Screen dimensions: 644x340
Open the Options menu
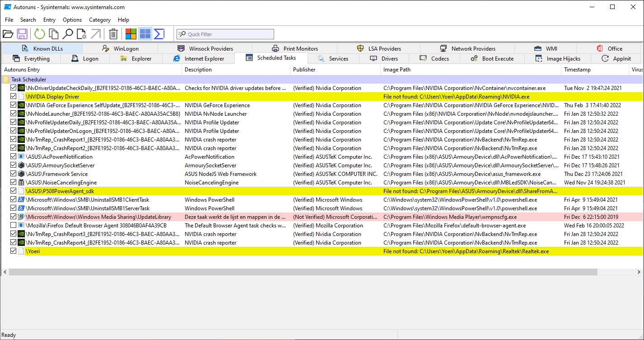pyautogui.click(x=72, y=20)
